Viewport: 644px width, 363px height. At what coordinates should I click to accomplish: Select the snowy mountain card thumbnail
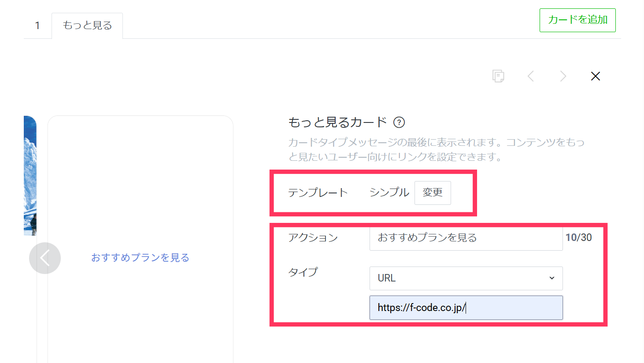[30, 176]
